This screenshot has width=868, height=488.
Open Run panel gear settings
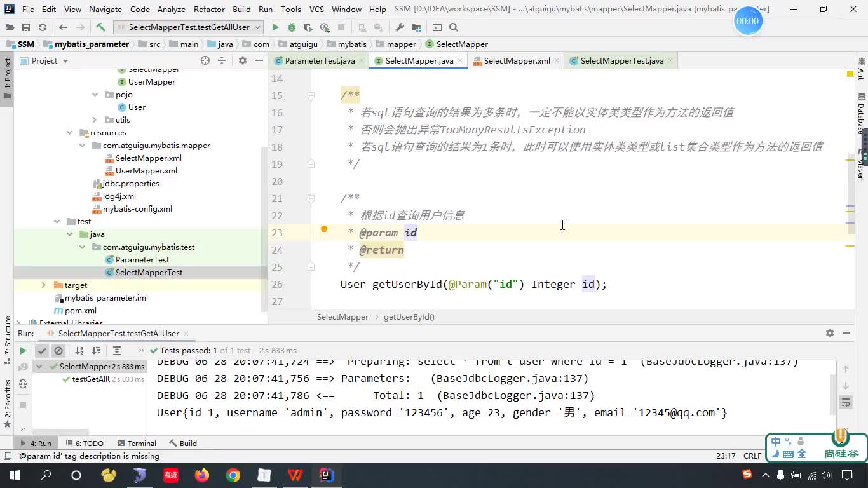tap(830, 333)
